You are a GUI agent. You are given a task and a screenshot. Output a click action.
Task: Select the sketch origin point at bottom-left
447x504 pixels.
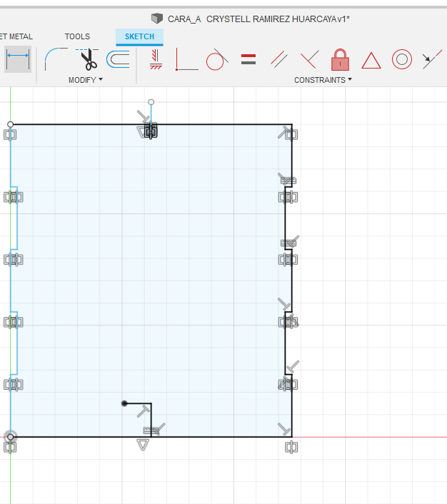[10, 437]
